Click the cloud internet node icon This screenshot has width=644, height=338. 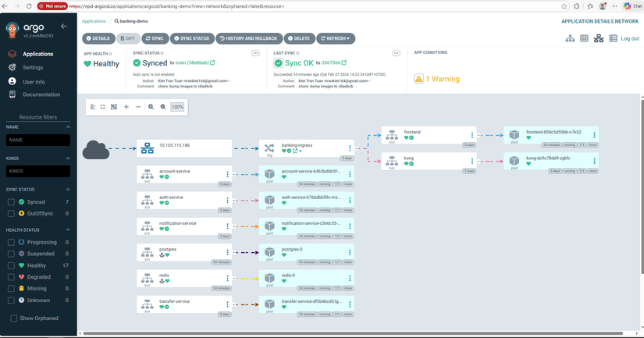coord(96,150)
